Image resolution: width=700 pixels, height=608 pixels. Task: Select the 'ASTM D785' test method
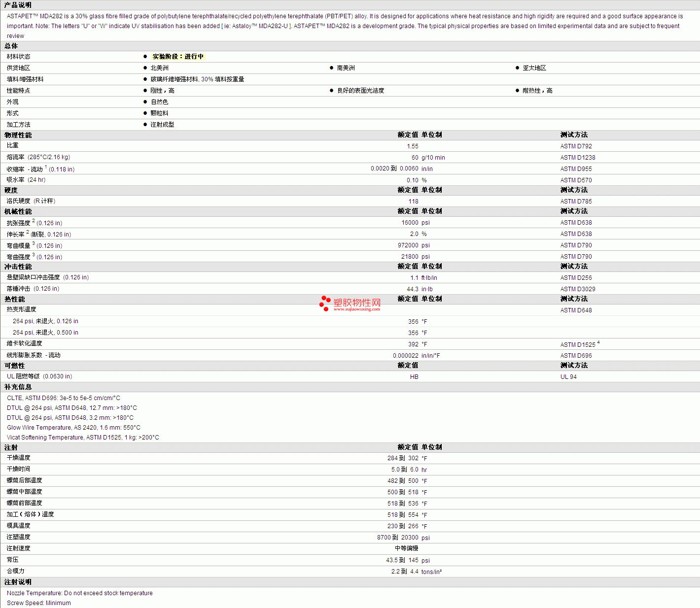[576, 202]
